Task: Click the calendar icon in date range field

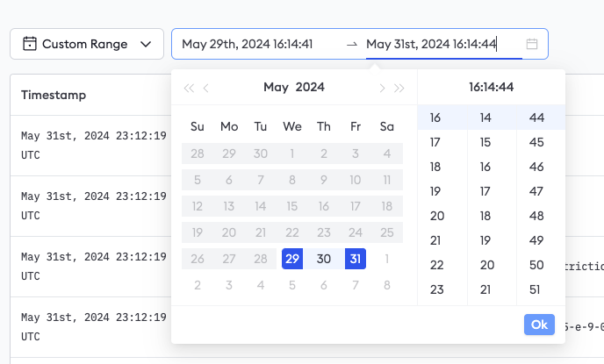Action: [531, 44]
